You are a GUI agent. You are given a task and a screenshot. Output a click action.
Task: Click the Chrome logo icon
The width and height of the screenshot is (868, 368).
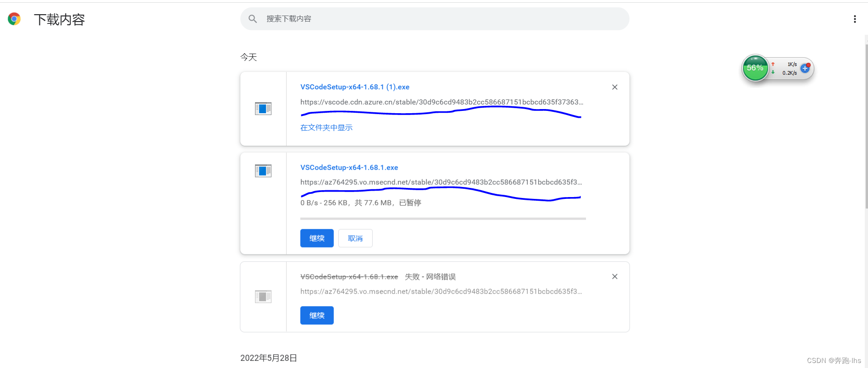14,19
